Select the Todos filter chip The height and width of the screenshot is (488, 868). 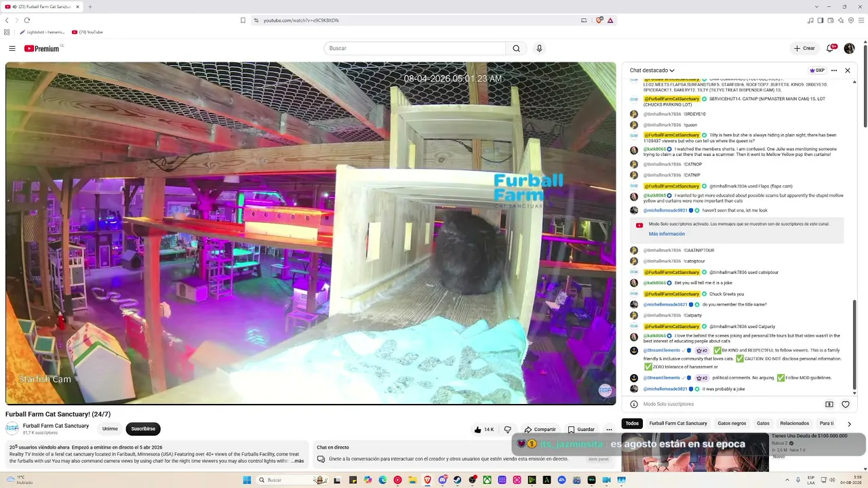pos(632,424)
